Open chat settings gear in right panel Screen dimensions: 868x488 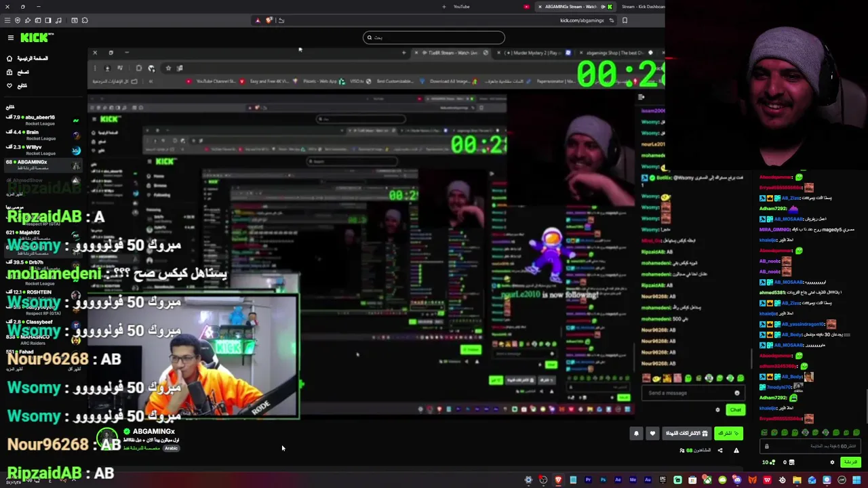[832, 462]
